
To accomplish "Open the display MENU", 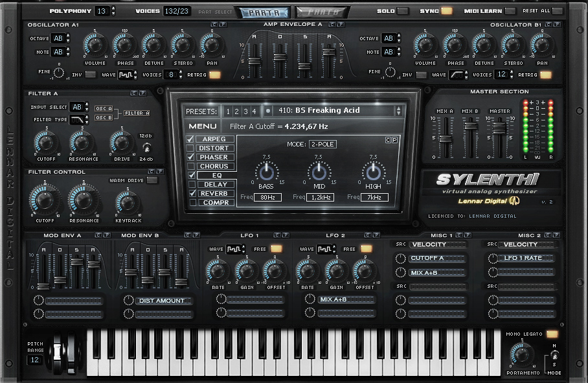I will [x=203, y=126].
